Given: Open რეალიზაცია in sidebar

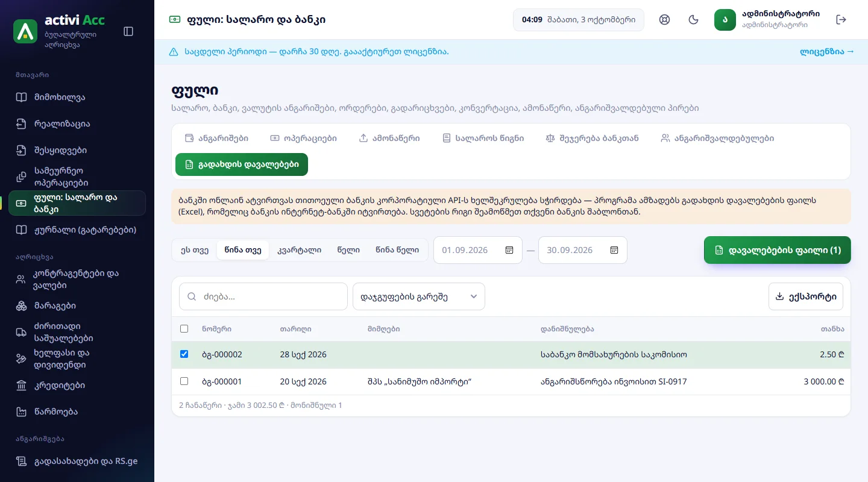Looking at the screenshot, I should [77, 124].
